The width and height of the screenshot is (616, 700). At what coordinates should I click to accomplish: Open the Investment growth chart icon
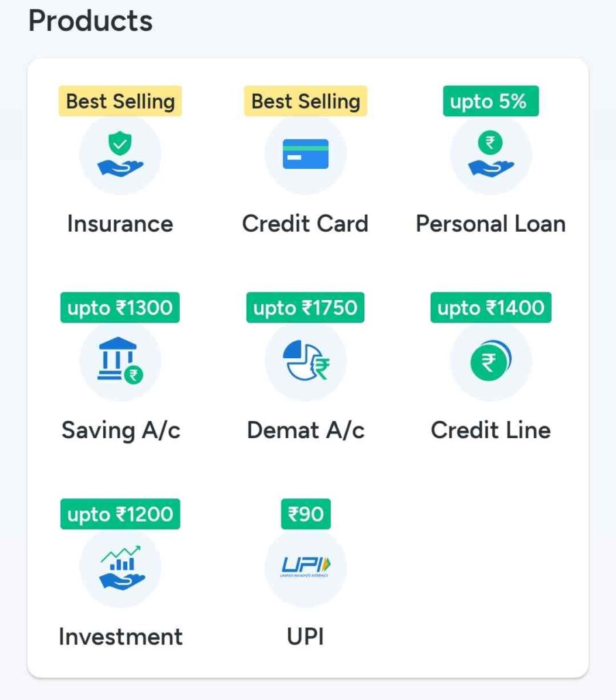pyautogui.click(x=120, y=567)
